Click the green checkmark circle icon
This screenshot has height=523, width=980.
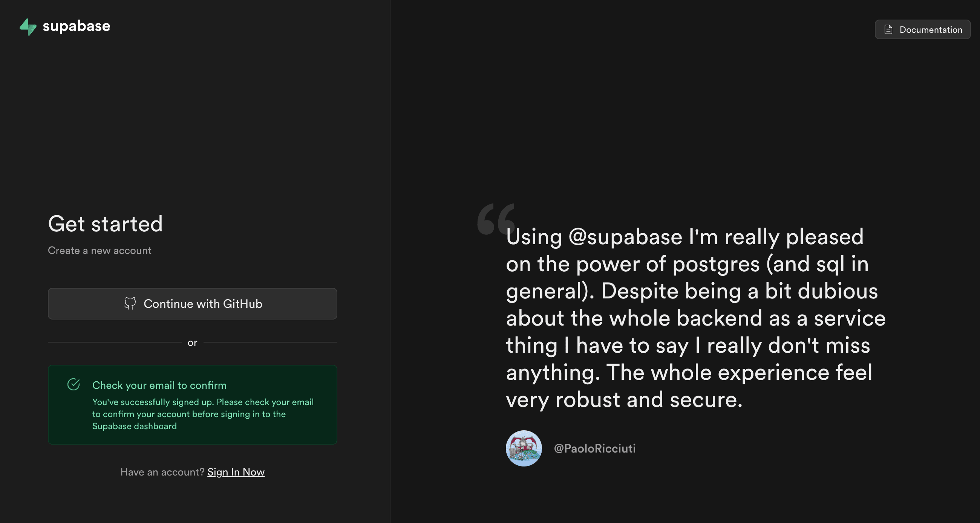73,385
